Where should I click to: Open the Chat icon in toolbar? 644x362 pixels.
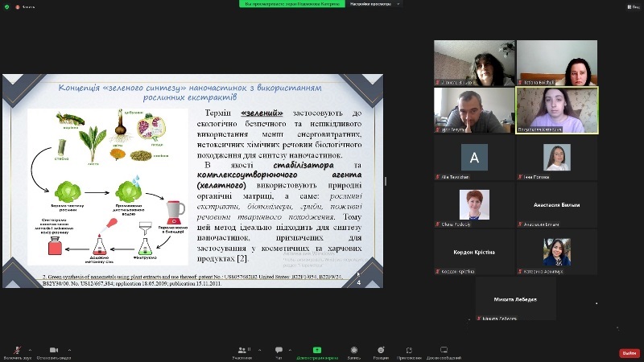pyautogui.click(x=279, y=350)
